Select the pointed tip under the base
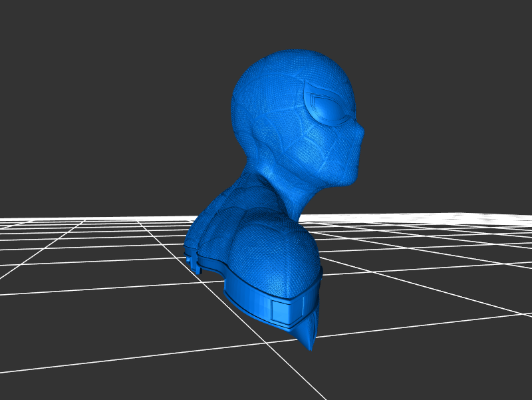 coord(309,343)
